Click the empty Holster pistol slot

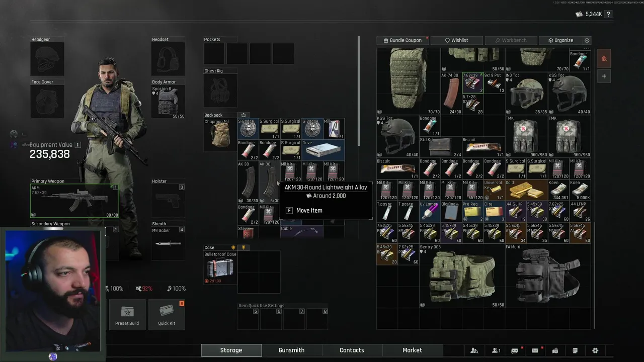[168, 201]
